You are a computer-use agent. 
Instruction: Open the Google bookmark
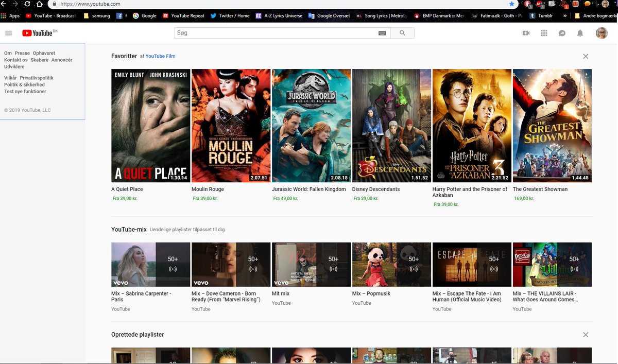coord(145,15)
